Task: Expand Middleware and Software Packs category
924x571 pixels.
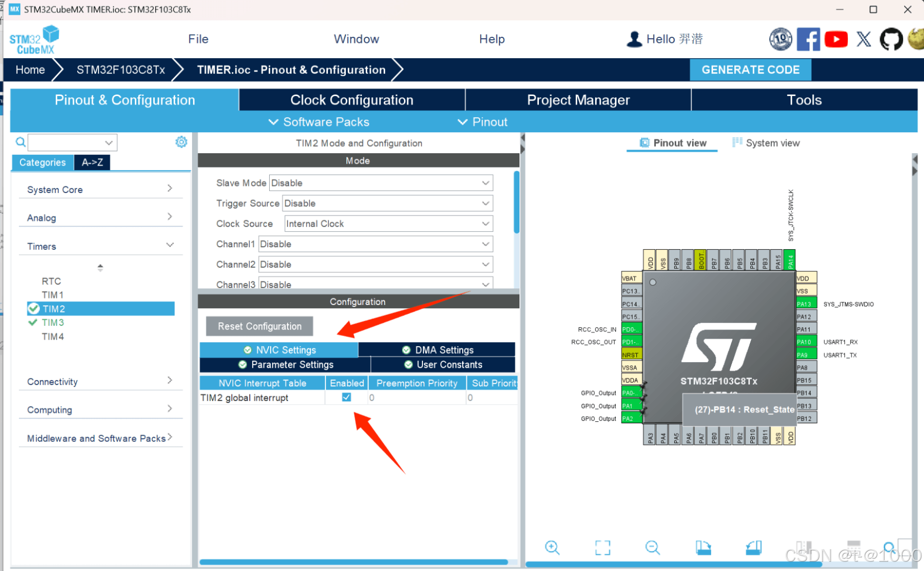Action: (100, 438)
